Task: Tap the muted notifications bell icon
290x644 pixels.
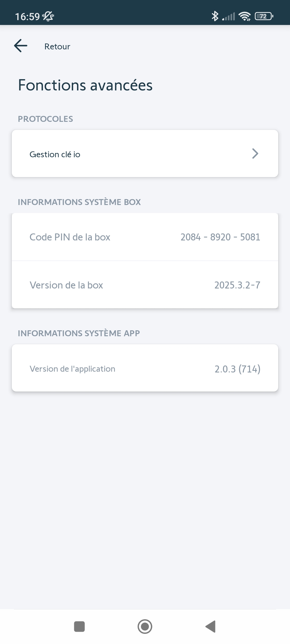Action: pos(48,16)
